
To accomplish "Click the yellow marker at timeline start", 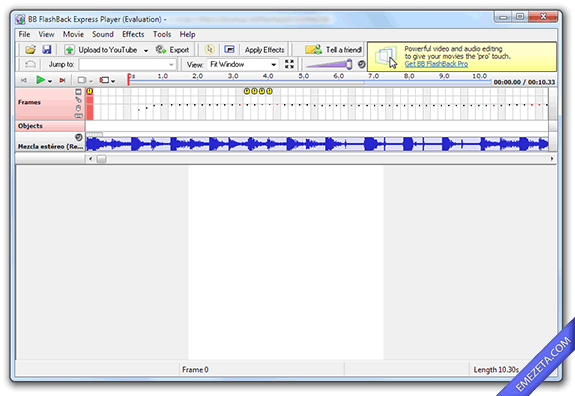I will click(89, 91).
